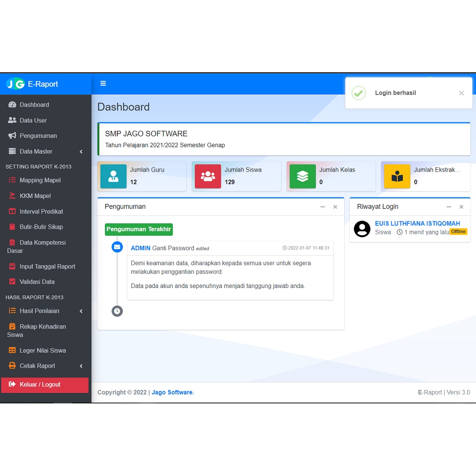Click the Pengumuman Terakhir green label
The image size is (476, 476).
139,229
